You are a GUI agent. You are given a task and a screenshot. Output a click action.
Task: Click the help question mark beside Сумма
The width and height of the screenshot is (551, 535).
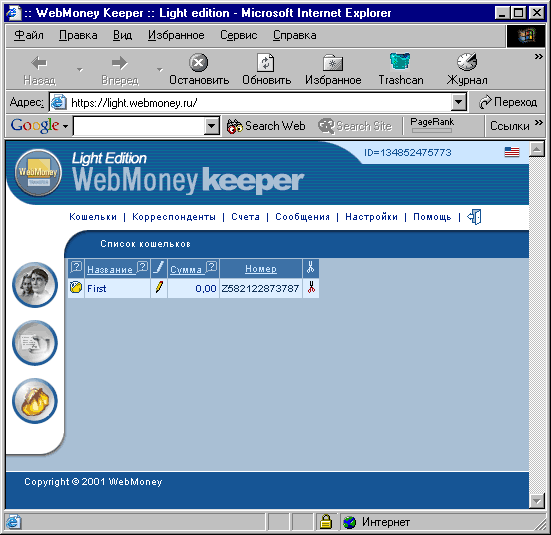point(211,267)
